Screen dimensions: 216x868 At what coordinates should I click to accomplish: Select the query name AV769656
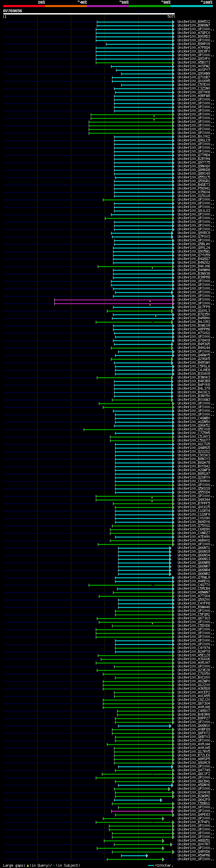pyautogui.click(x=13, y=11)
